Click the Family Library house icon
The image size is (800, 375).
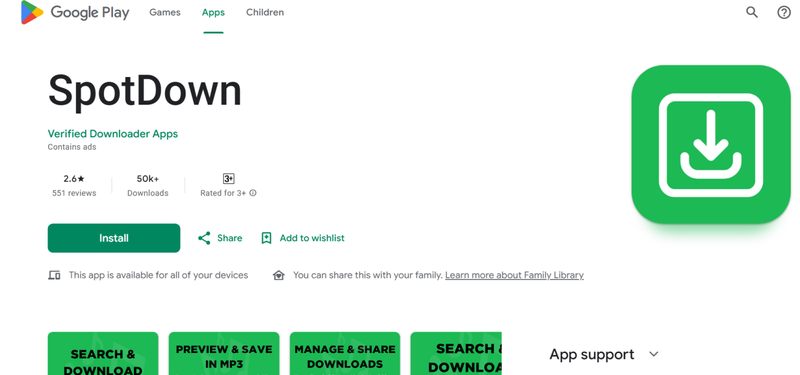[x=278, y=276]
